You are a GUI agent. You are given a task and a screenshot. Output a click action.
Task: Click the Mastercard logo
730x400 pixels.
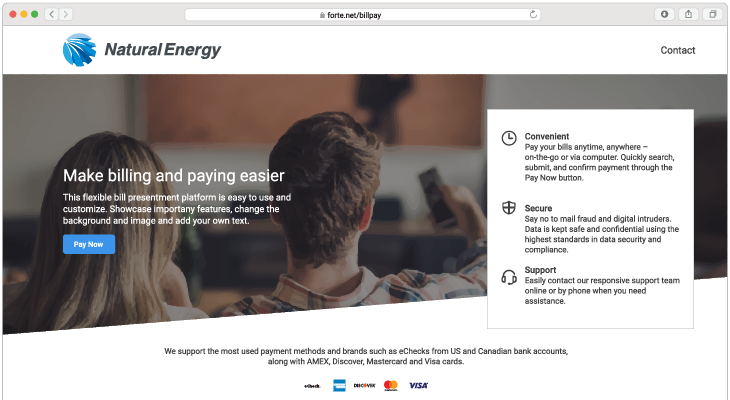[391, 386]
